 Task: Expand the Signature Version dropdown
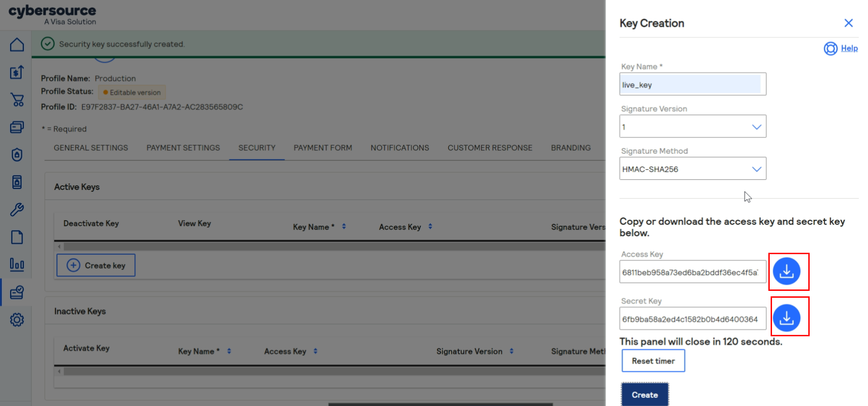coord(756,127)
